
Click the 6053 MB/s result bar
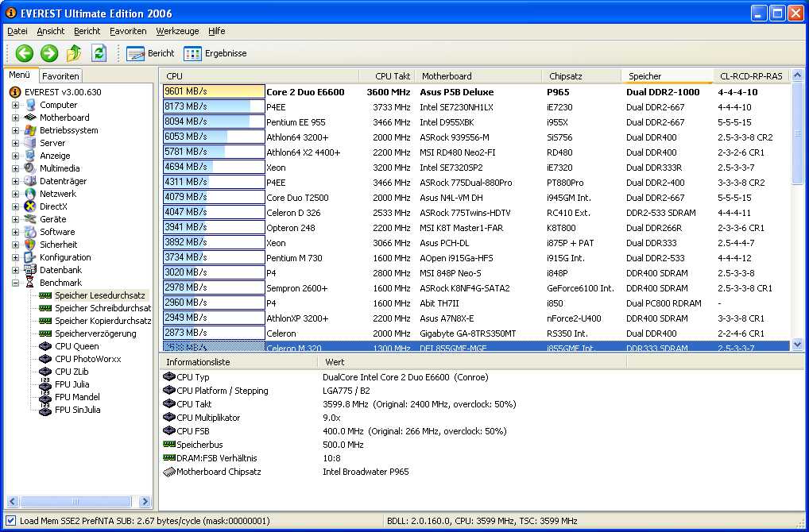(x=214, y=137)
